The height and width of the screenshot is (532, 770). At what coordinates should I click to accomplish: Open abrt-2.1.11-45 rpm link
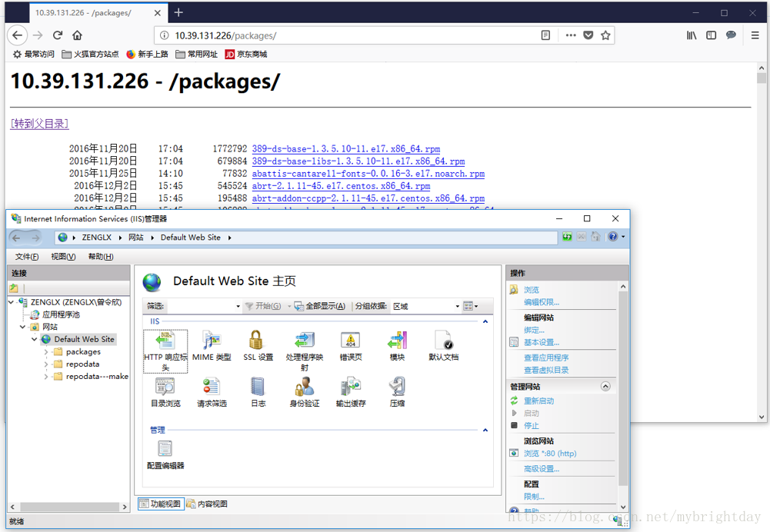(341, 186)
